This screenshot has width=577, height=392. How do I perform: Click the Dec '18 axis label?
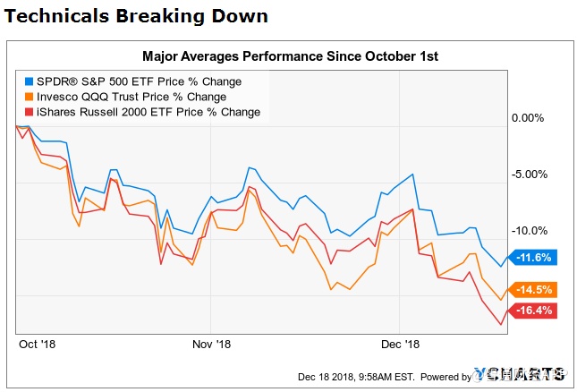pyautogui.click(x=400, y=344)
